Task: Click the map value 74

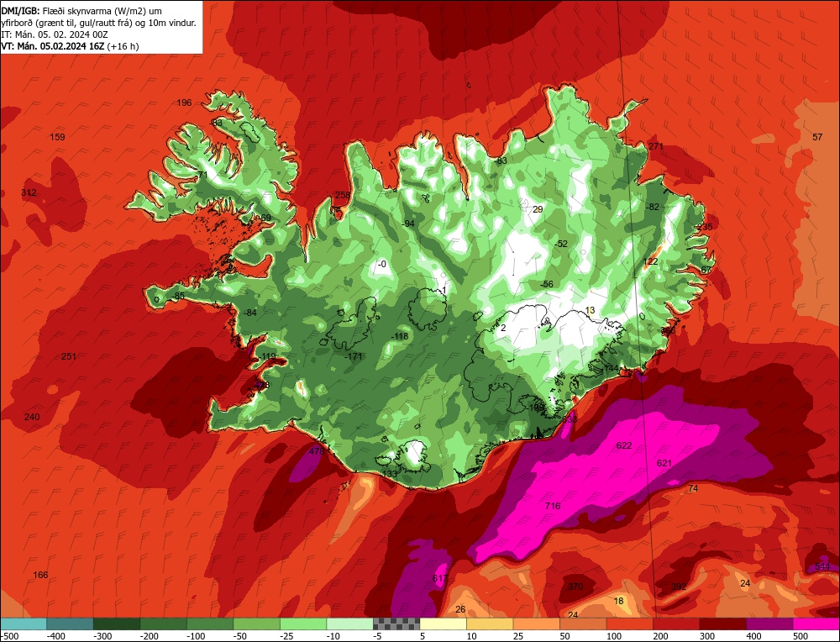Action: point(693,488)
